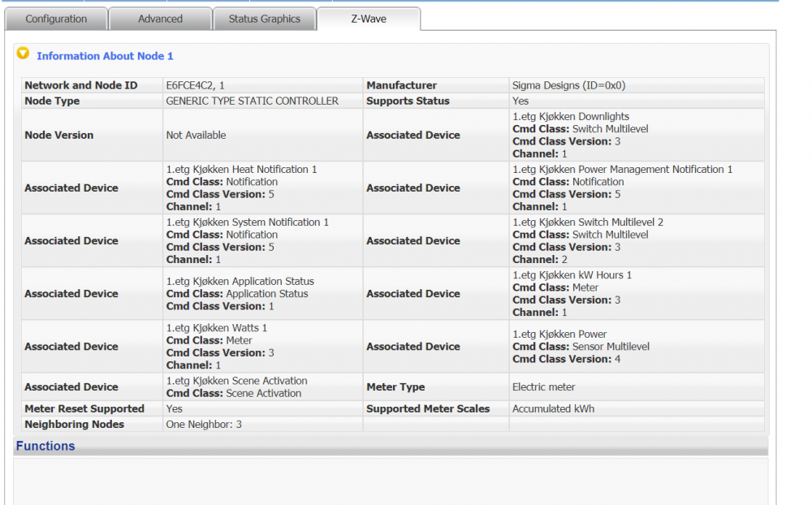Click the Kjøkken Downlights associated device entry
The width and height of the screenshot is (812, 505).
(x=571, y=117)
